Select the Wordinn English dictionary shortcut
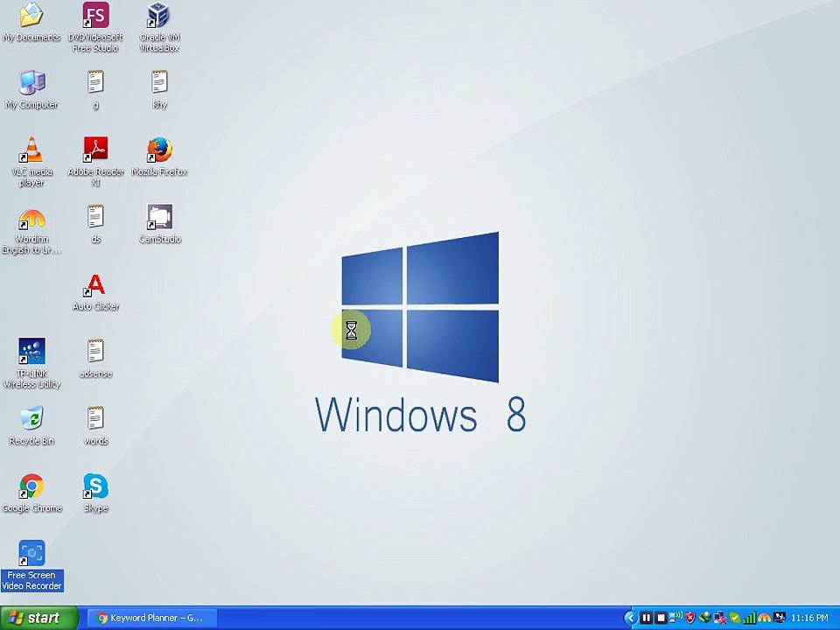Image resolution: width=840 pixels, height=630 pixels. [x=31, y=230]
